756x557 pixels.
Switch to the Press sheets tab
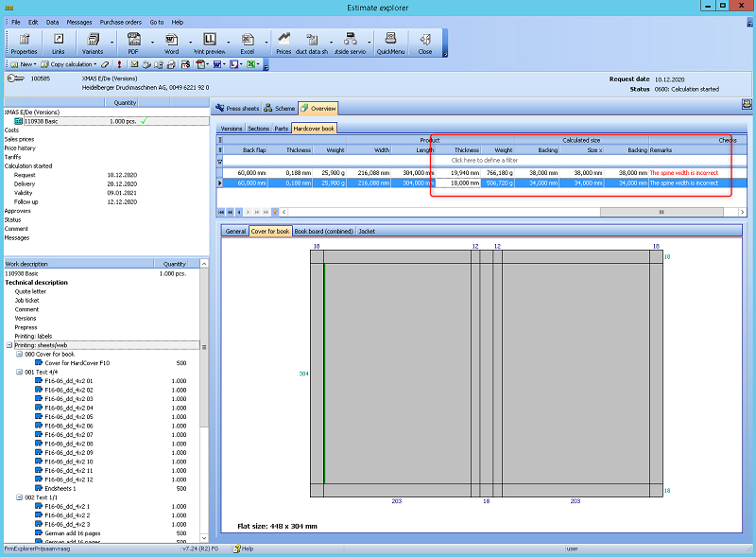click(x=237, y=108)
